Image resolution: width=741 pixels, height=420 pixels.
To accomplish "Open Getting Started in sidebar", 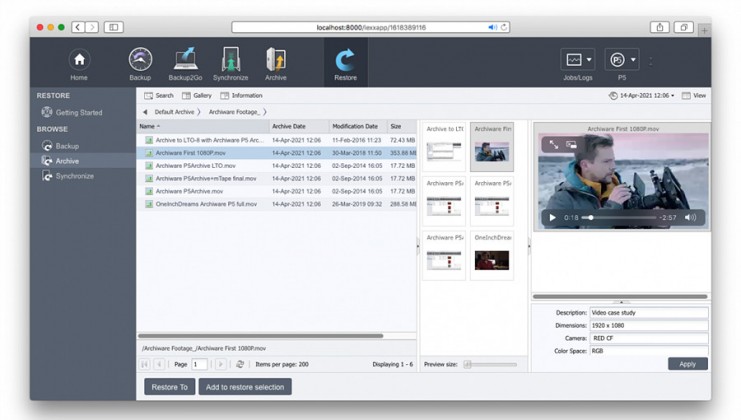I will click(x=72, y=112).
